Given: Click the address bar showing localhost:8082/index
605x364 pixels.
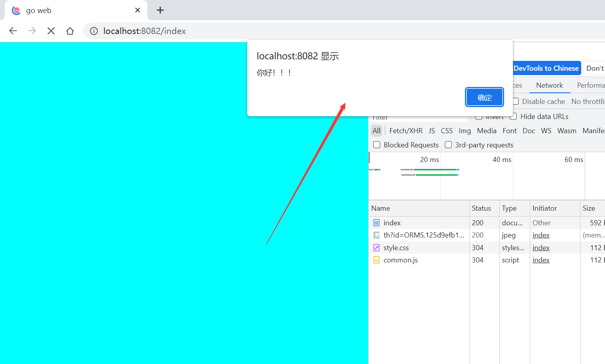Looking at the screenshot, I should click(x=344, y=31).
